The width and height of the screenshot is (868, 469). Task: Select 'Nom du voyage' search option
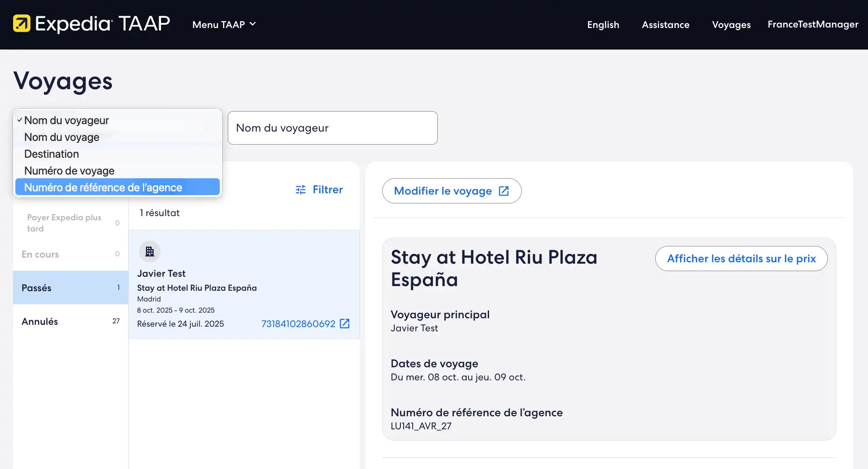coord(118,137)
